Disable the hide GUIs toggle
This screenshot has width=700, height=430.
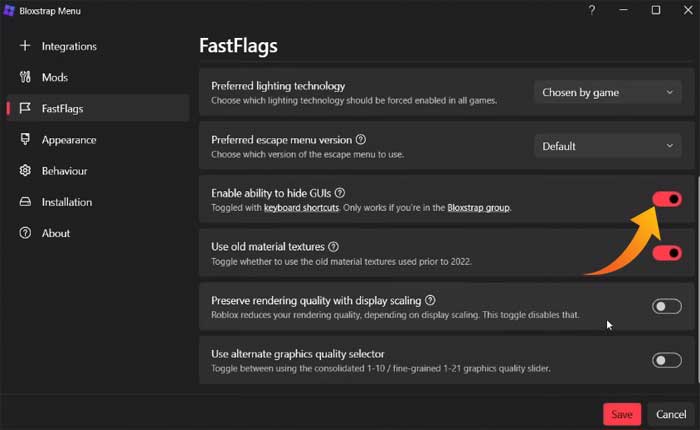(666, 199)
